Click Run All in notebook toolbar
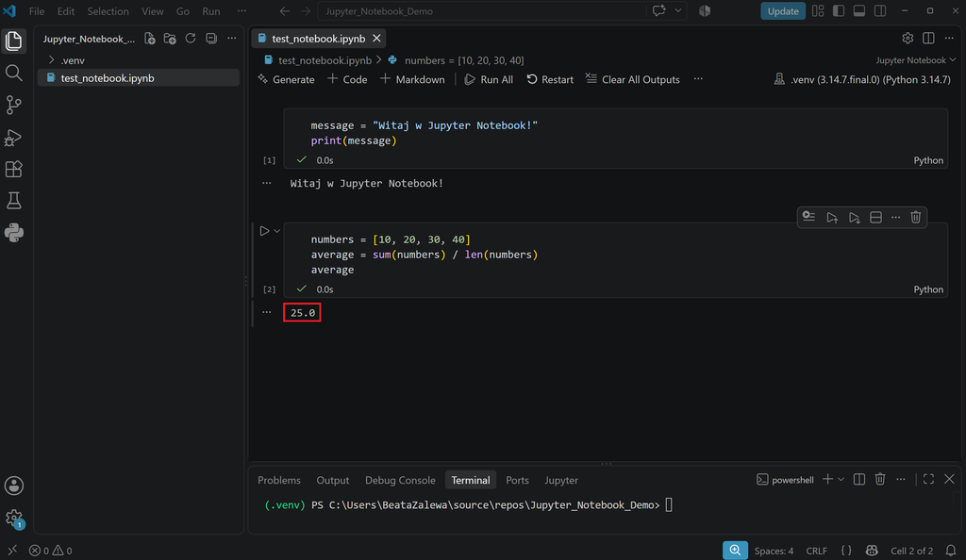This screenshot has width=966, height=560. (x=489, y=79)
